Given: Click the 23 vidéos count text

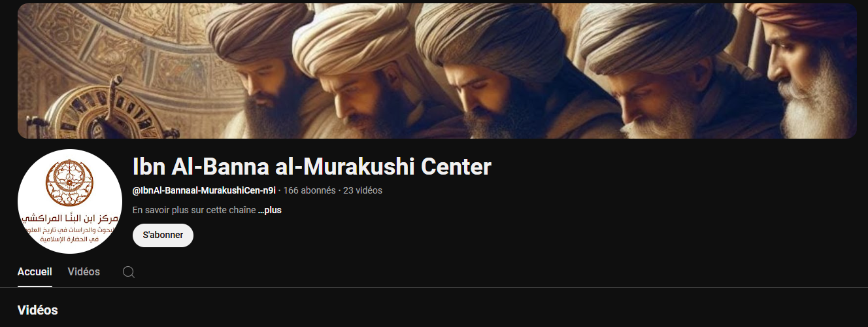Looking at the screenshot, I should coord(363,190).
